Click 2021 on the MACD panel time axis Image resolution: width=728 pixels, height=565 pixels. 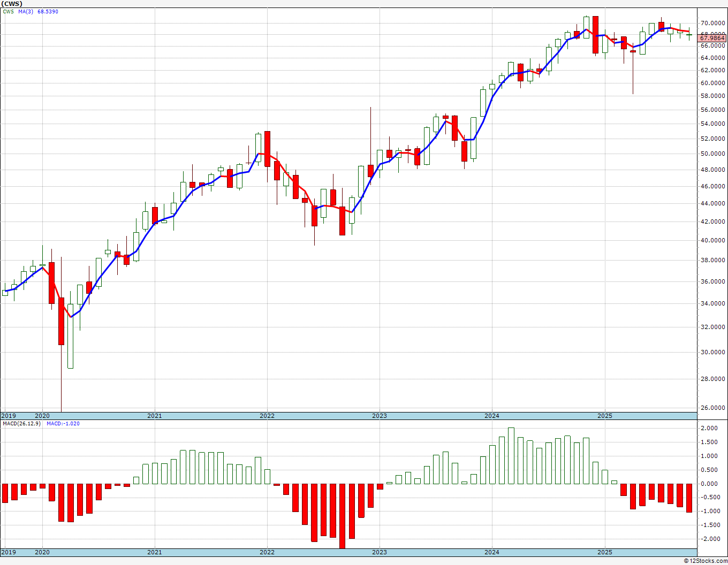tap(155, 552)
